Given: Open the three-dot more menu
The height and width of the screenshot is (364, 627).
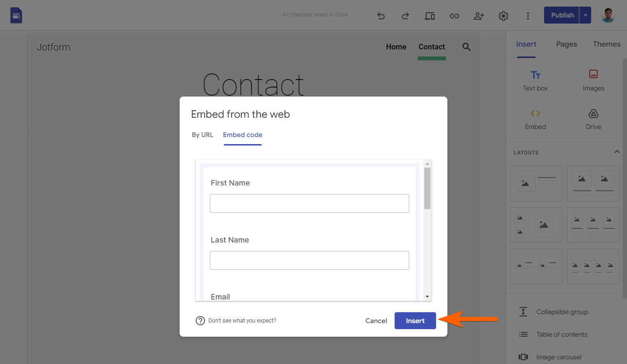Looking at the screenshot, I should 528,16.
